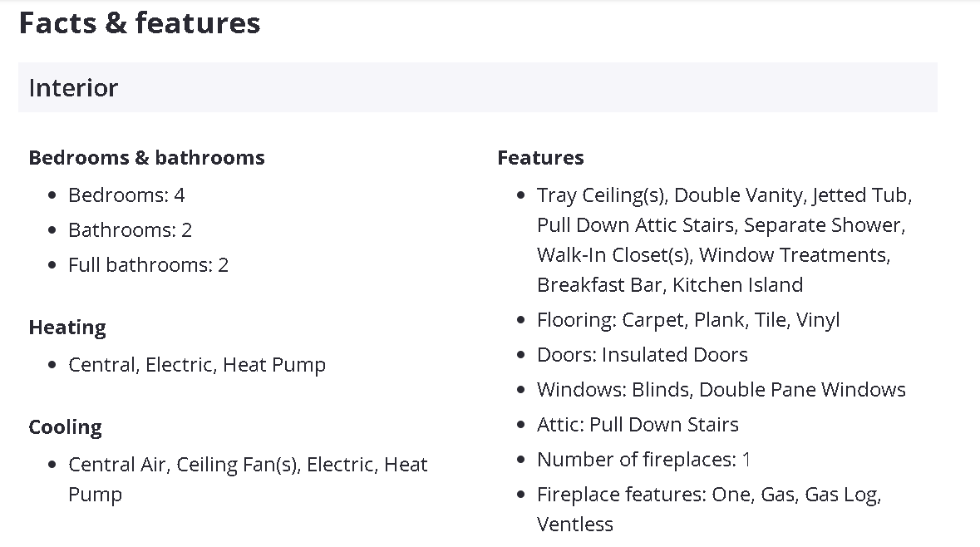Click the Features subheading
Image resolution: width=980 pixels, height=547 pixels.
tap(540, 158)
